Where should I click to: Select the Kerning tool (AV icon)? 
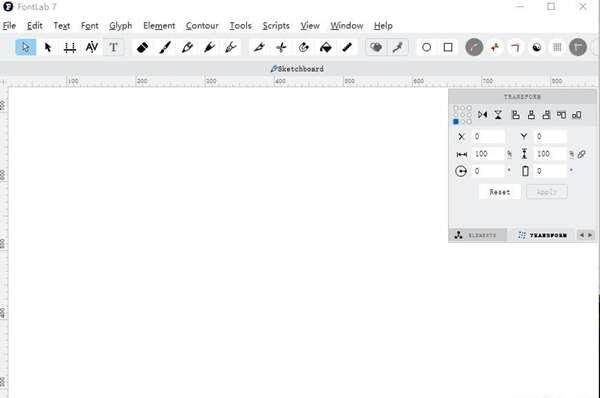point(92,47)
